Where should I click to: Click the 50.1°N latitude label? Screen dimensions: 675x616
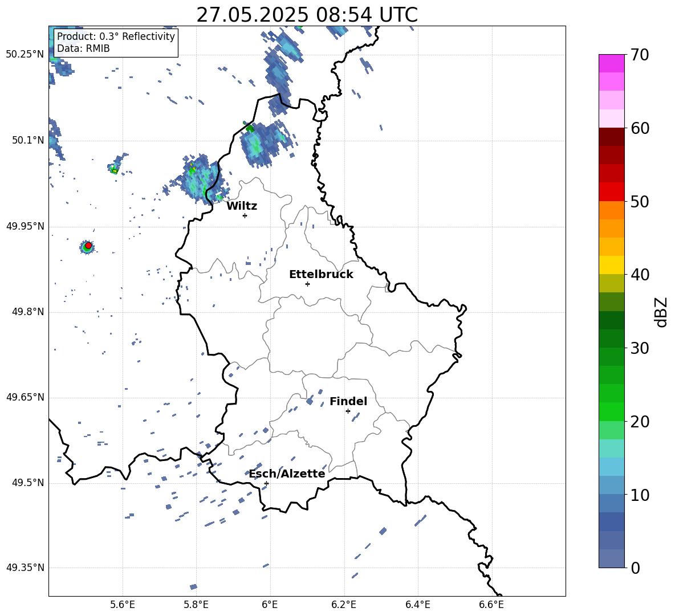pyautogui.click(x=28, y=140)
